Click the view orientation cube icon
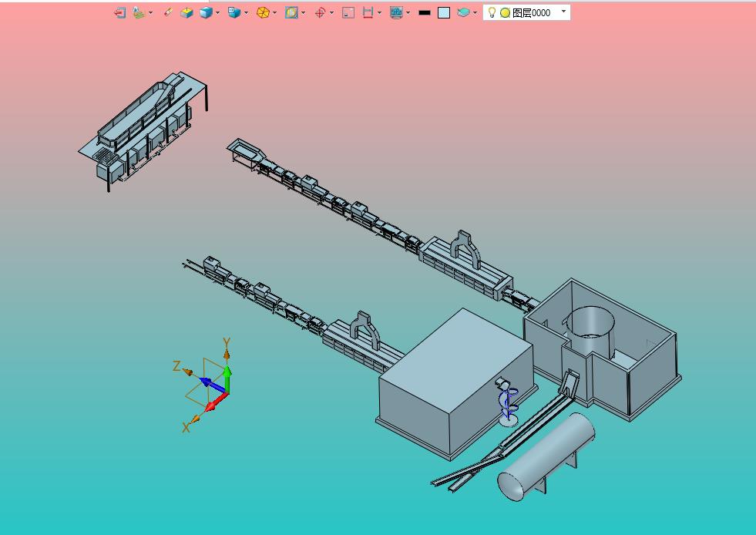The height and width of the screenshot is (535, 756). (x=234, y=13)
